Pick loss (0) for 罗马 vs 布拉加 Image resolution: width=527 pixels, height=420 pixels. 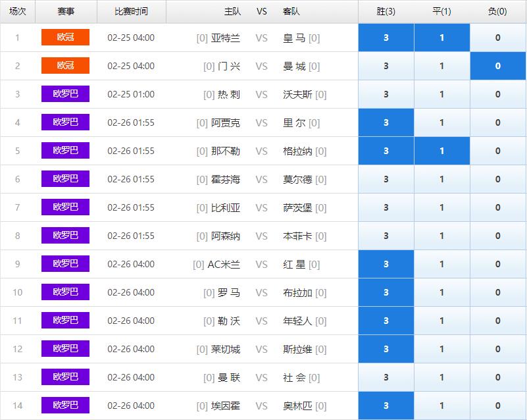[498, 292]
